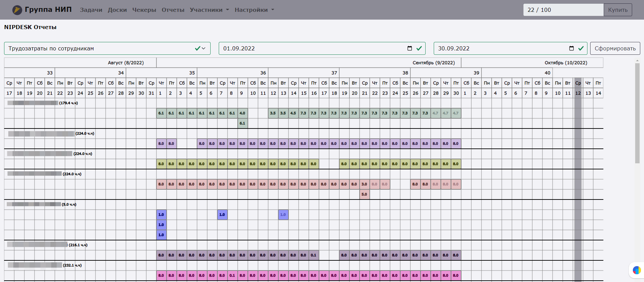Click the mauve 0.1 cell on September 16
This screenshot has width=644, height=282.
pos(314,255)
